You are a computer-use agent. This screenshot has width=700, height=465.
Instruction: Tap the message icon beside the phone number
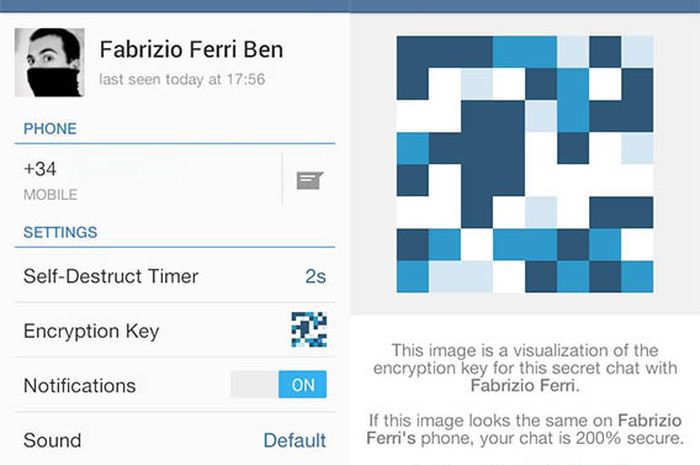pyautogui.click(x=310, y=180)
